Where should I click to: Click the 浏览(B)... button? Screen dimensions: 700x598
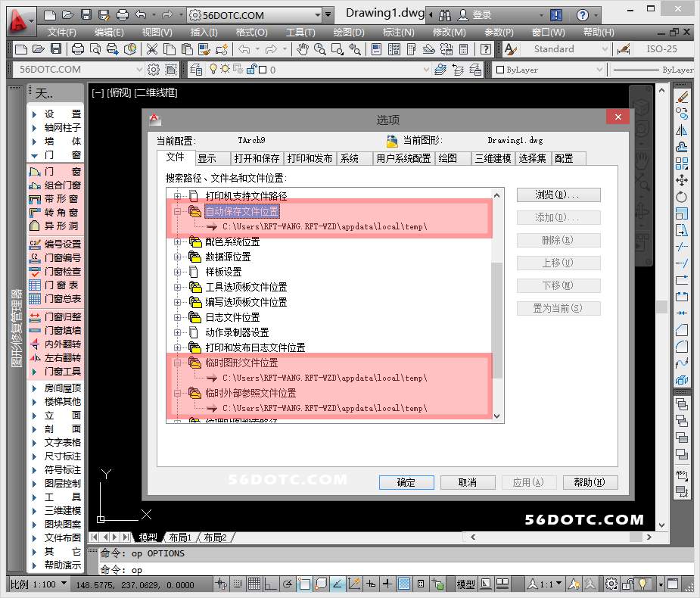click(558, 195)
